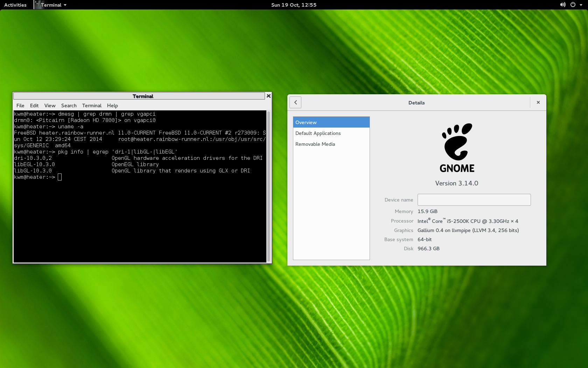Open the Terminal File menu
Screen dimensions: 588x368
click(20, 105)
